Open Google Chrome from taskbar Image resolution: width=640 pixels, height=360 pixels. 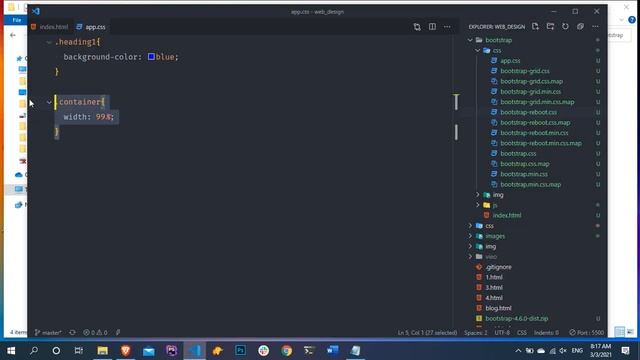tap(287, 351)
